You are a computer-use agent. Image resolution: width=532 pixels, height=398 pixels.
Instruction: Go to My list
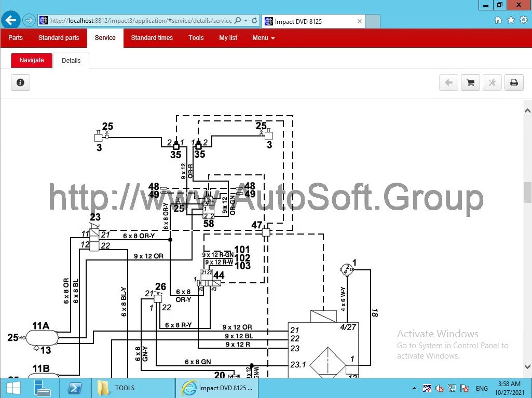coord(228,37)
